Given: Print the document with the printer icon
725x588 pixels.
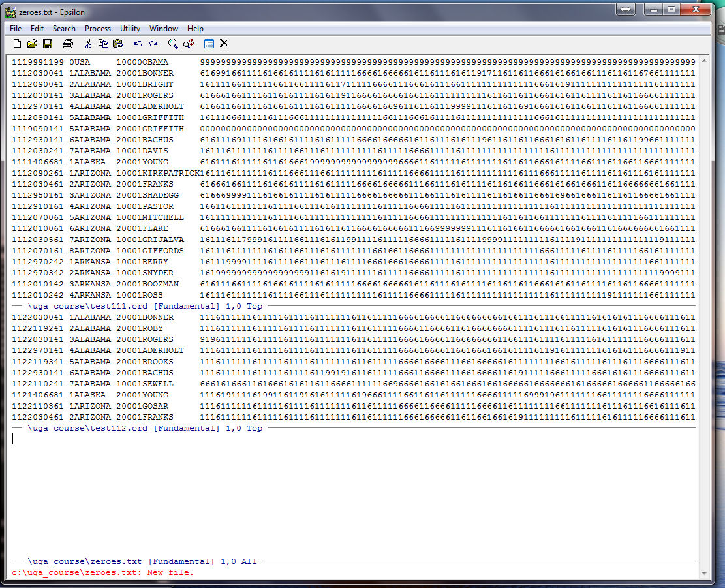Looking at the screenshot, I should [x=67, y=44].
